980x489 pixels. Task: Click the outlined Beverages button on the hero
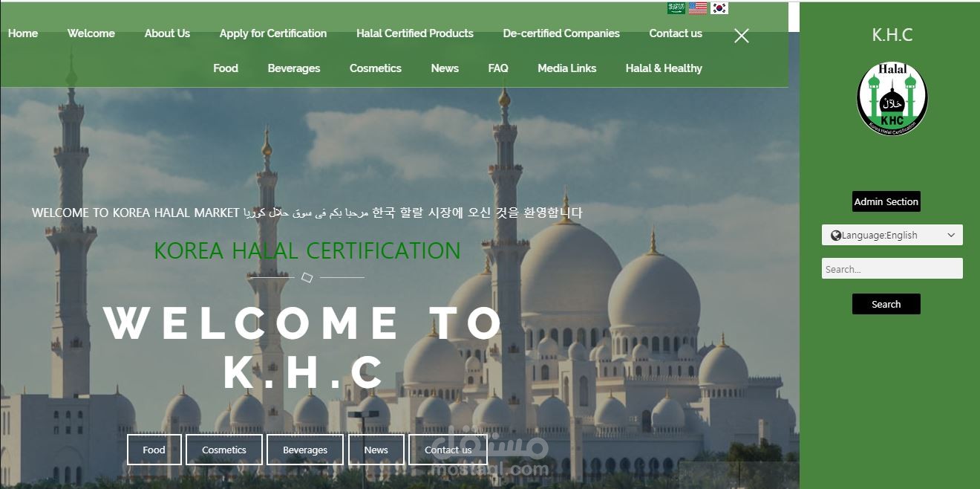tap(305, 450)
